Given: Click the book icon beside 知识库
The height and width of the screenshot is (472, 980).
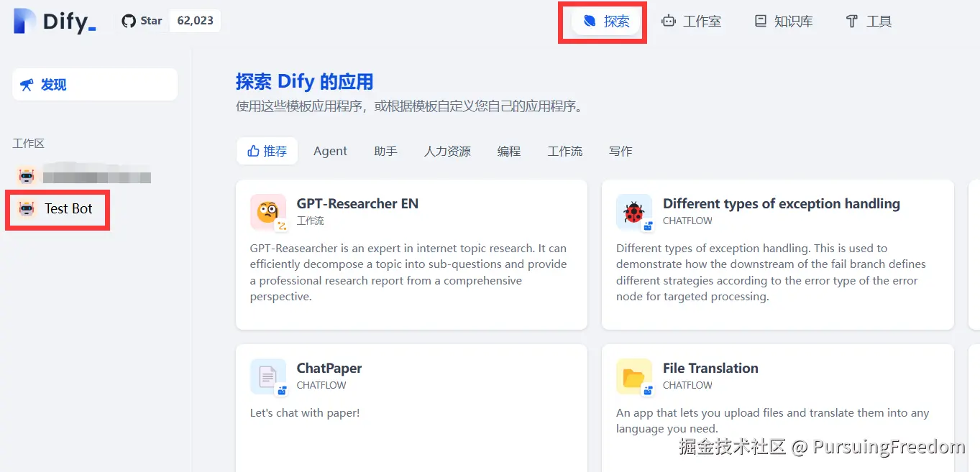Looking at the screenshot, I should 760,22.
